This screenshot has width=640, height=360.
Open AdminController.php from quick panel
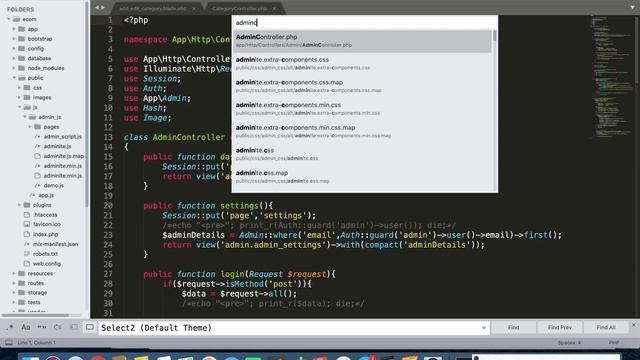pyautogui.click(x=362, y=41)
